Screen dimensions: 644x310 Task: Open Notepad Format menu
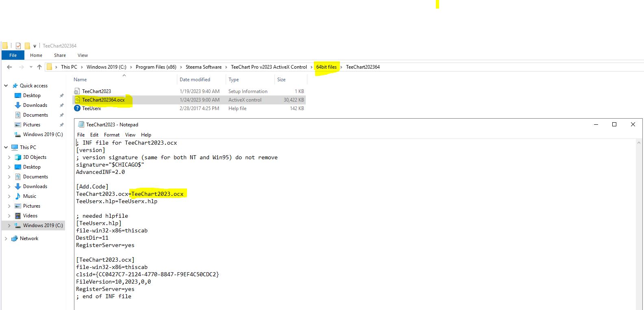(x=112, y=135)
